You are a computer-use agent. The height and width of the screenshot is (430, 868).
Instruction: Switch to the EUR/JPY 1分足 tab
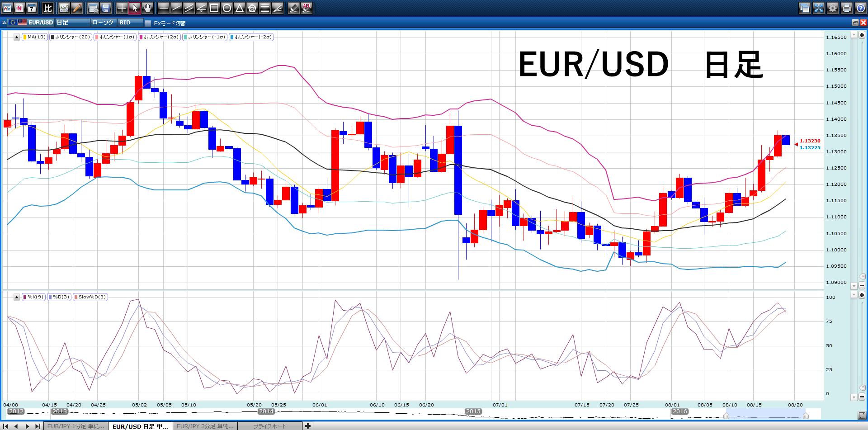(75, 426)
